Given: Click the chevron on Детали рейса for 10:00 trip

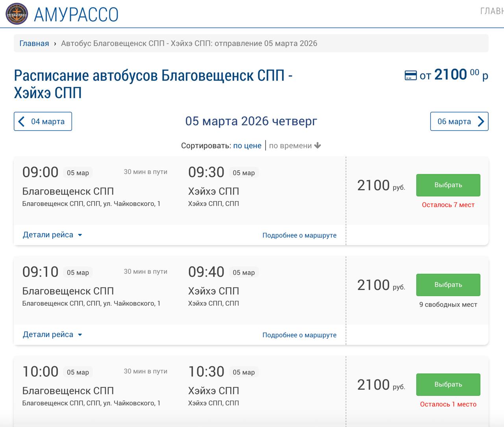Looking at the screenshot, I should (80, 425).
